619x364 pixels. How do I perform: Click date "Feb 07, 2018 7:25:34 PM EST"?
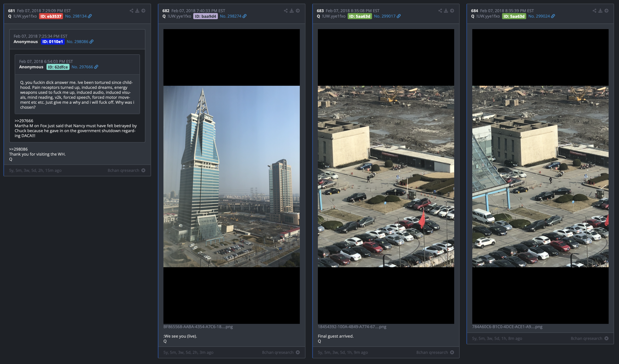40,36
